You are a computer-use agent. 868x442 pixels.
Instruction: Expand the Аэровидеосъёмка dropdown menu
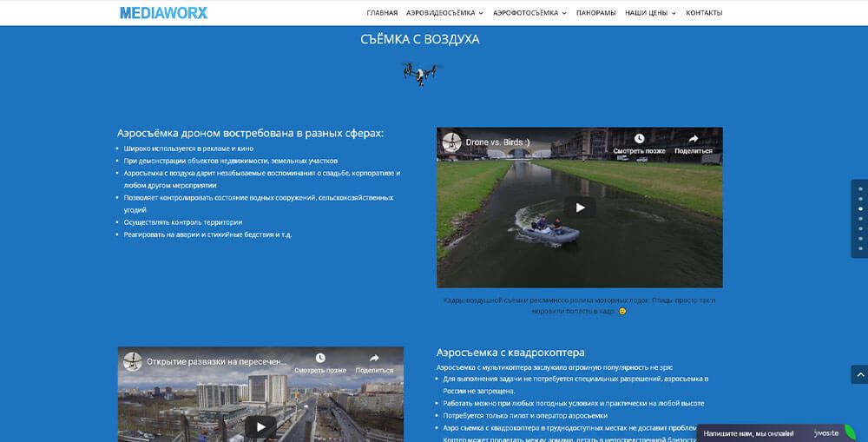(444, 13)
